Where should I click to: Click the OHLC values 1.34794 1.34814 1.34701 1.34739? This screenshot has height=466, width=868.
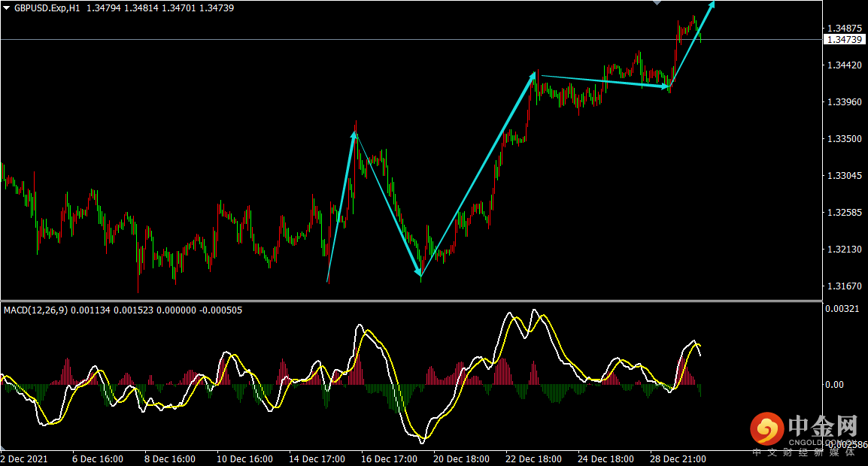160,8
